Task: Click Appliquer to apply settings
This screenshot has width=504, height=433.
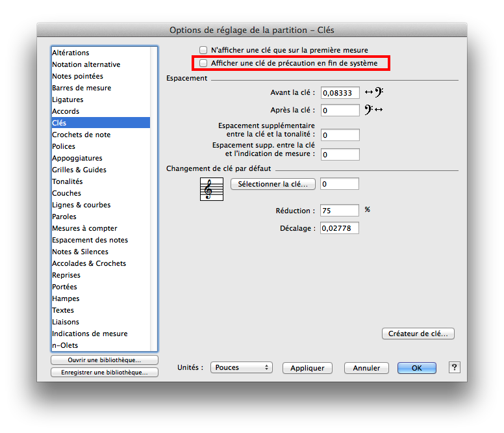Action: (307, 368)
